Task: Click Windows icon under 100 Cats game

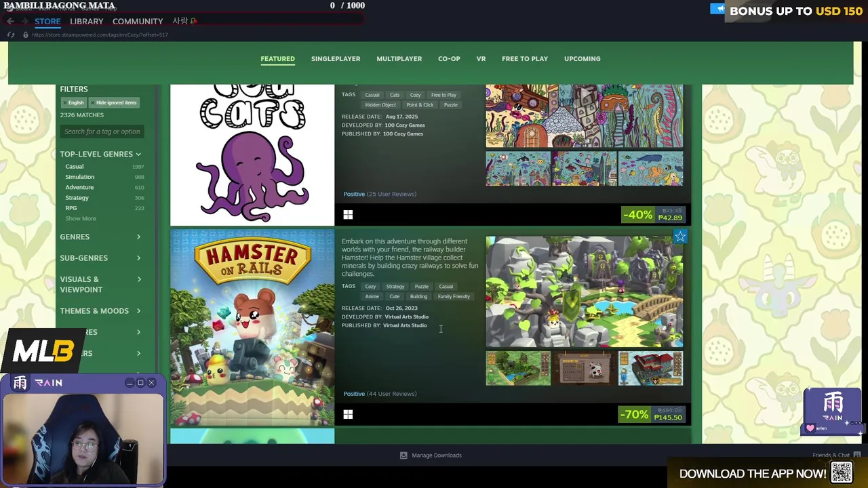Action: 348,215
